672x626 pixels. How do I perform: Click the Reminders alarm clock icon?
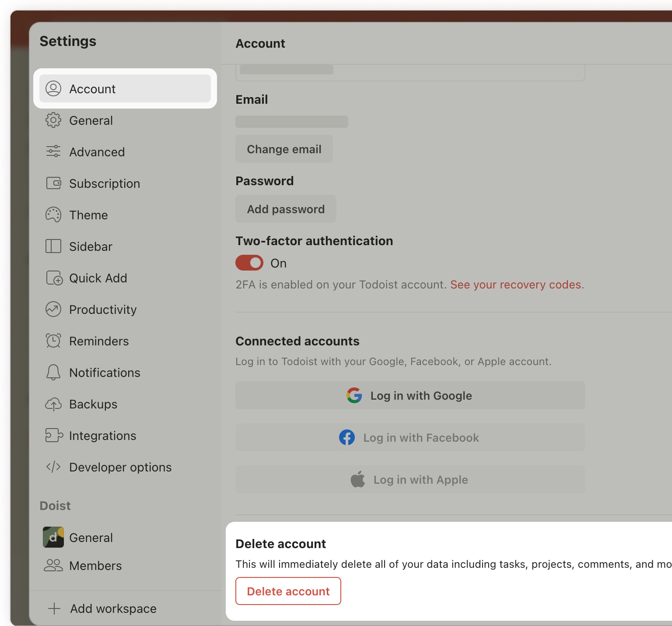(x=53, y=341)
